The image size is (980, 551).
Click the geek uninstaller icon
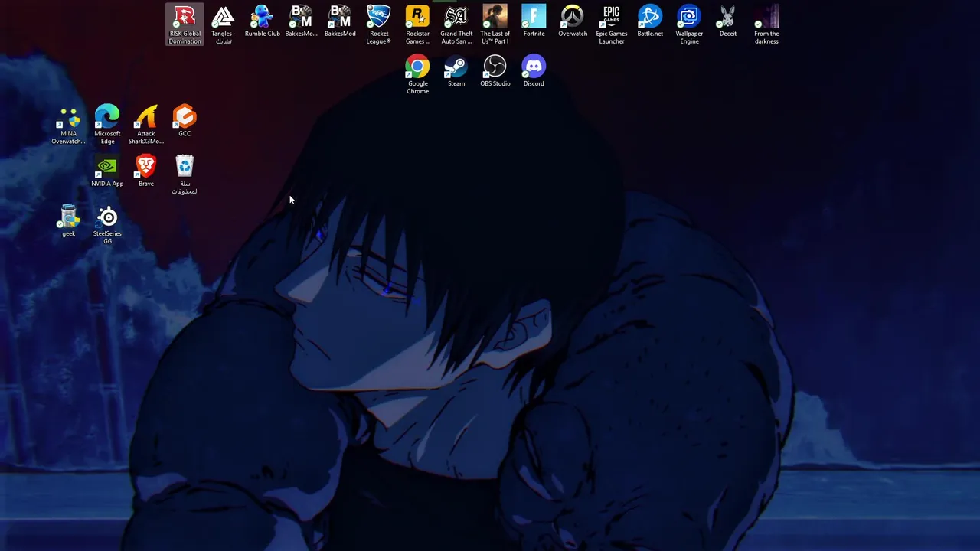click(x=68, y=221)
